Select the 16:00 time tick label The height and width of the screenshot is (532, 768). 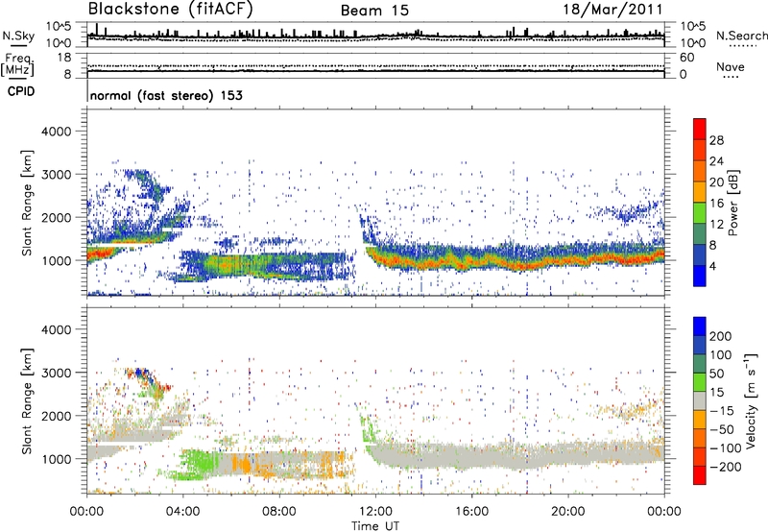[471, 512]
